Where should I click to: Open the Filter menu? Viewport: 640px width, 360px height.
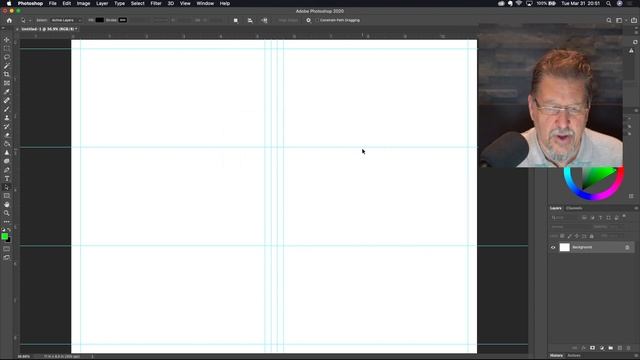156,3
